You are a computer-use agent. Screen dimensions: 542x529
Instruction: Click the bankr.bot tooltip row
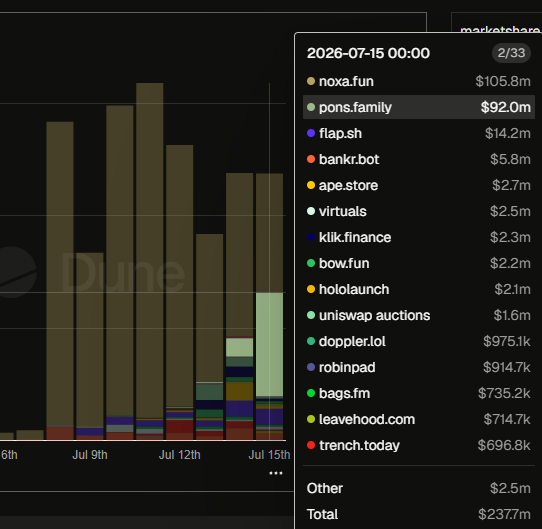[x=419, y=159]
